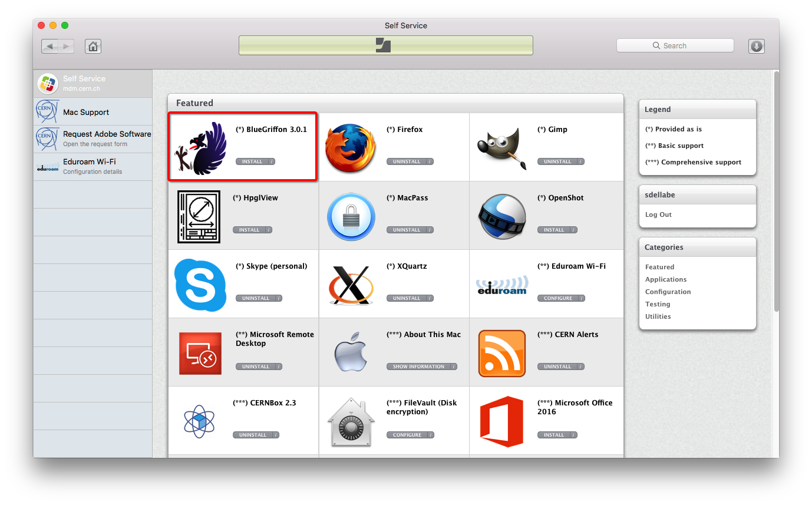
Task: Select the Configuration category
Action: tap(668, 292)
